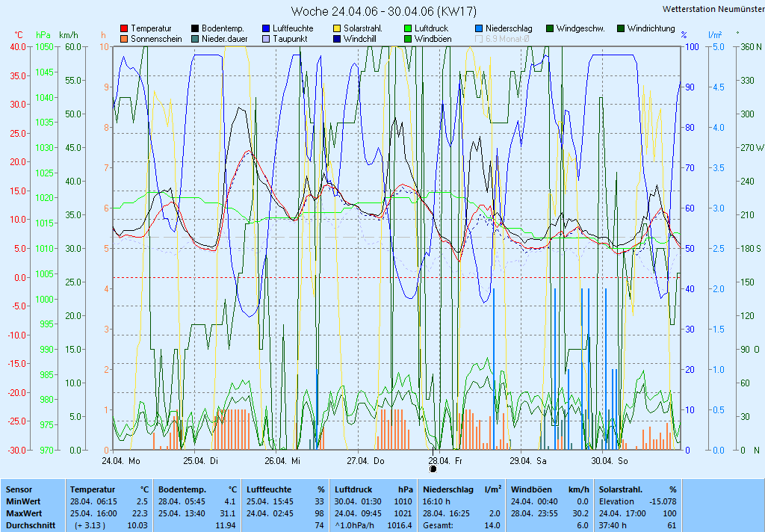Click the new moon symbol below 28.04.
The width and height of the screenshot is (765, 532).
pos(433,469)
